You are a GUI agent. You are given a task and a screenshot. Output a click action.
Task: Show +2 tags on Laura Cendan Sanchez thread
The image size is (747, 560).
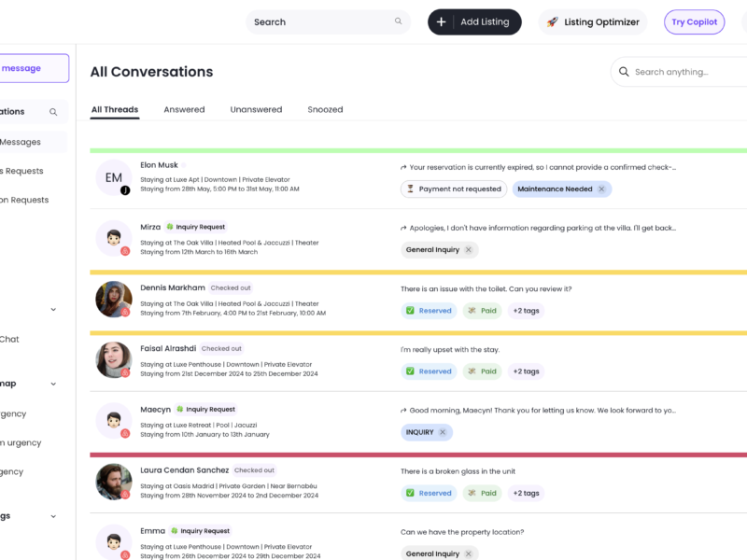point(525,493)
